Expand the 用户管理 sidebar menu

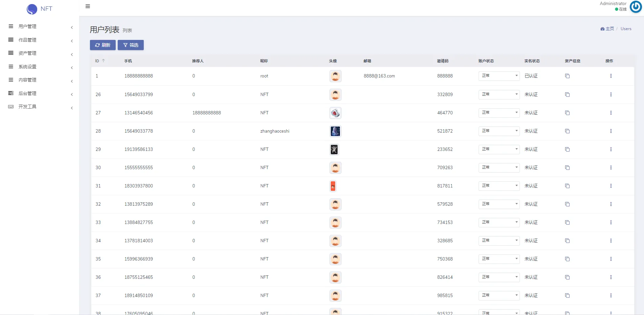click(27, 26)
